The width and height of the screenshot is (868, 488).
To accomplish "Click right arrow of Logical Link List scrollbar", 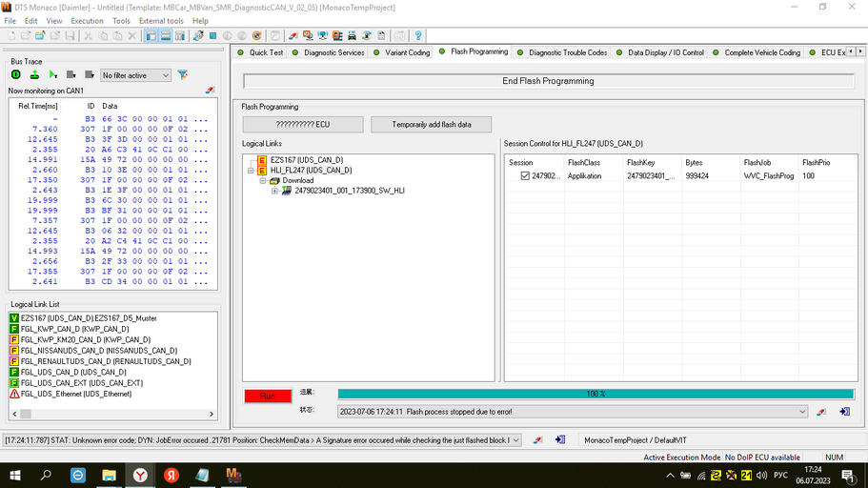I will pyautogui.click(x=212, y=414).
